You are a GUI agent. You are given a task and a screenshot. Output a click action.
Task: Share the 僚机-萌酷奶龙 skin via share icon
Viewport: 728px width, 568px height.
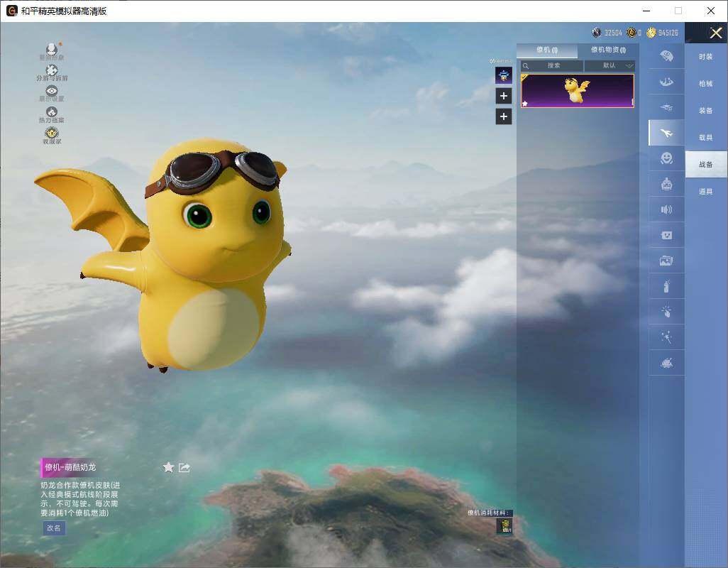tap(184, 467)
